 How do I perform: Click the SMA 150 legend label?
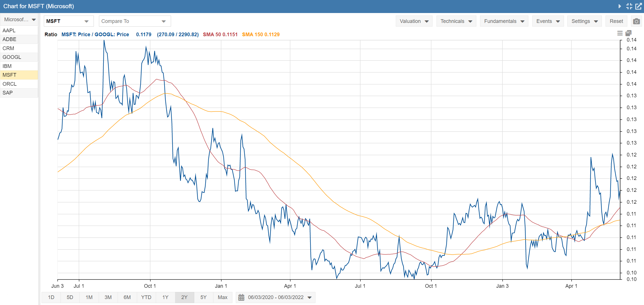coord(261,35)
